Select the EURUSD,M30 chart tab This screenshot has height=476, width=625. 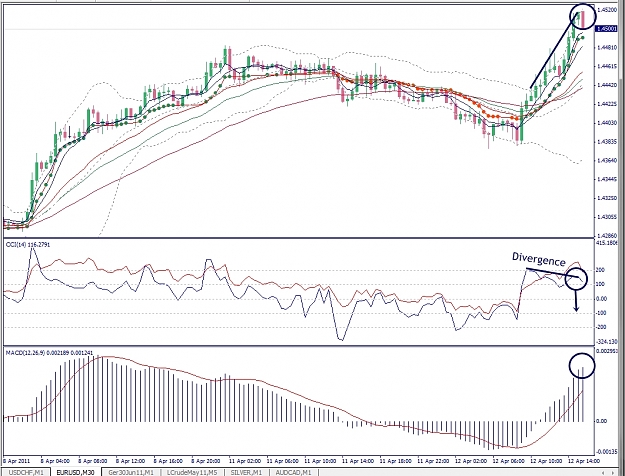coord(75,472)
